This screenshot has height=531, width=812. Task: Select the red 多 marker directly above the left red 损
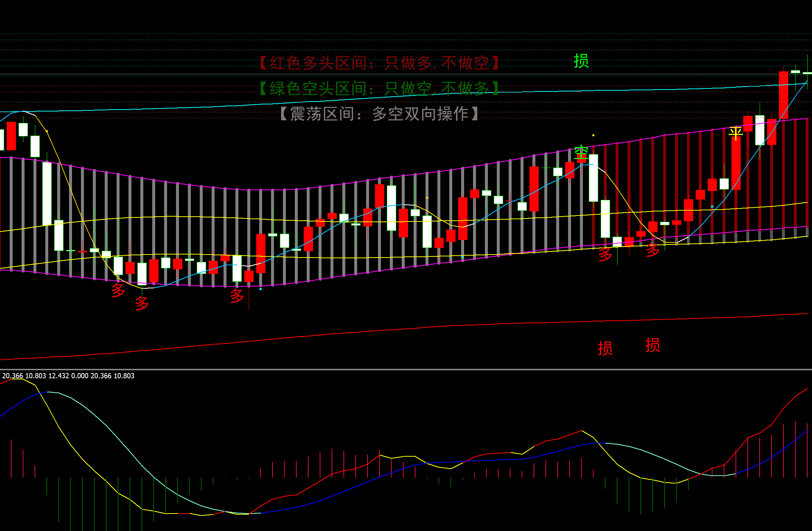(605, 254)
